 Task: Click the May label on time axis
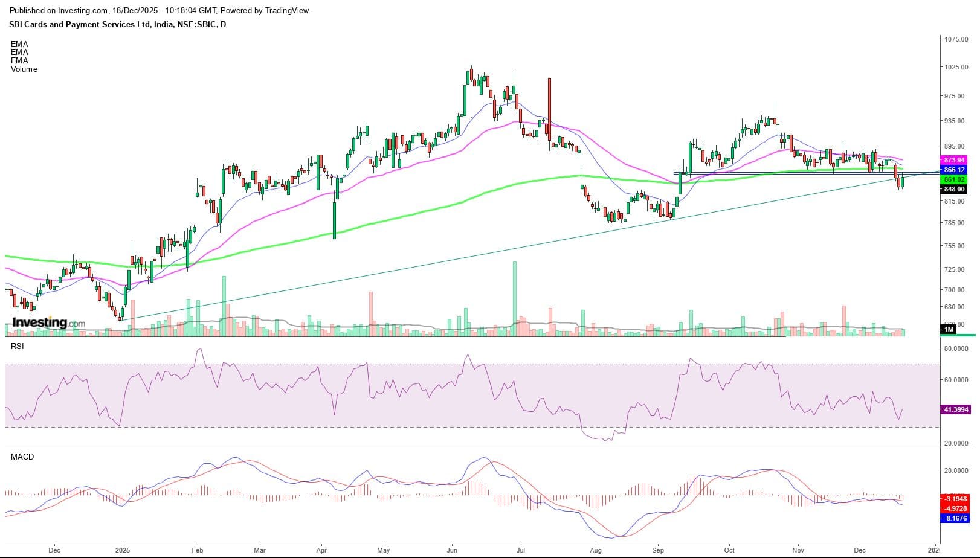(383, 550)
